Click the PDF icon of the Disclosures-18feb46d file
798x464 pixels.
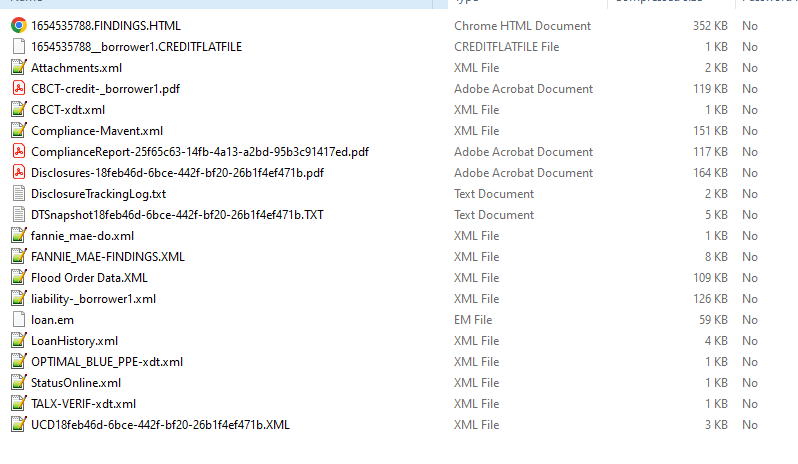pyautogui.click(x=18, y=173)
